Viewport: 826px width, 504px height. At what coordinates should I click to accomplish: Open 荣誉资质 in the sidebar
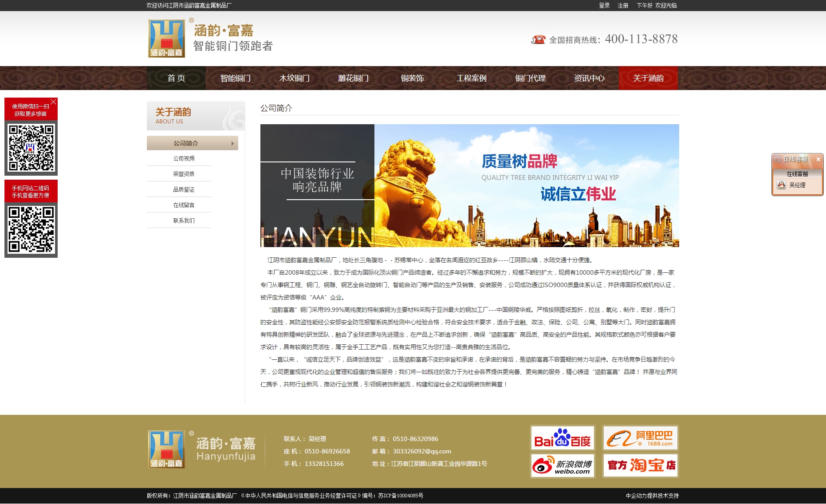tap(184, 174)
